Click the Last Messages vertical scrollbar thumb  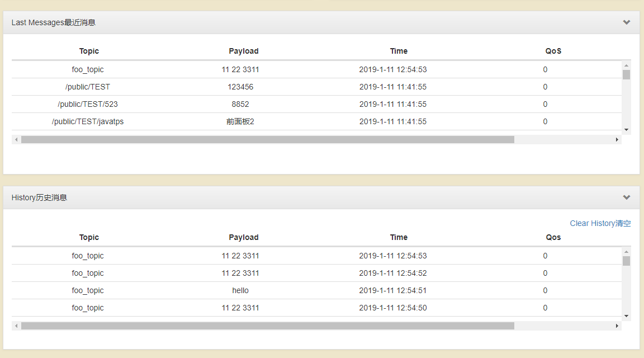coord(626,75)
